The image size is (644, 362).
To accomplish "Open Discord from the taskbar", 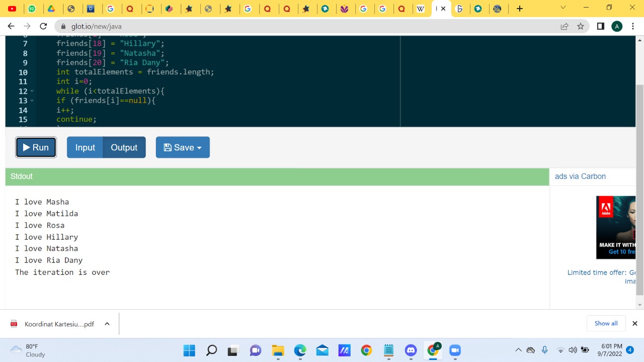I will click(x=411, y=350).
